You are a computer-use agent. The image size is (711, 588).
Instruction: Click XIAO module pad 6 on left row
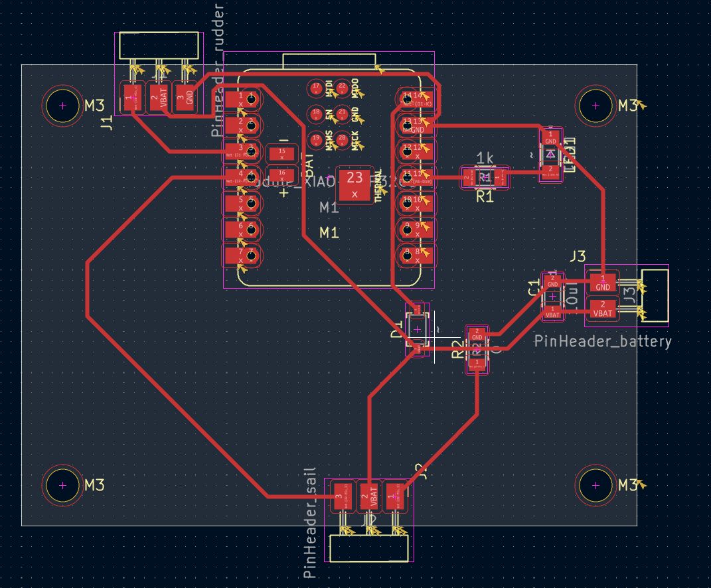pyautogui.click(x=241, y=229)
